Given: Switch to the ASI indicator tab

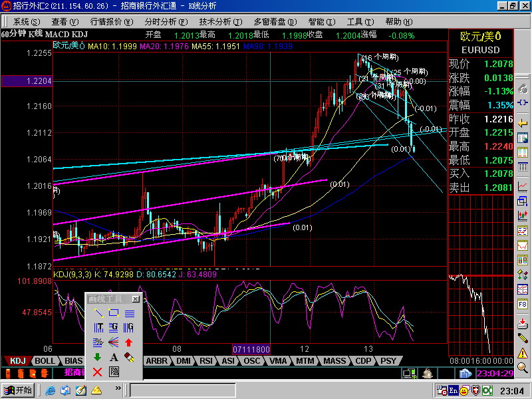Looking at the screenshot, I should [x=228, y=360].
